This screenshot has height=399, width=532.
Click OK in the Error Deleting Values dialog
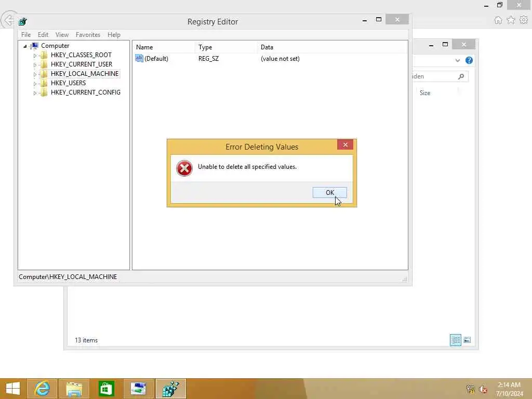[329, 192]
